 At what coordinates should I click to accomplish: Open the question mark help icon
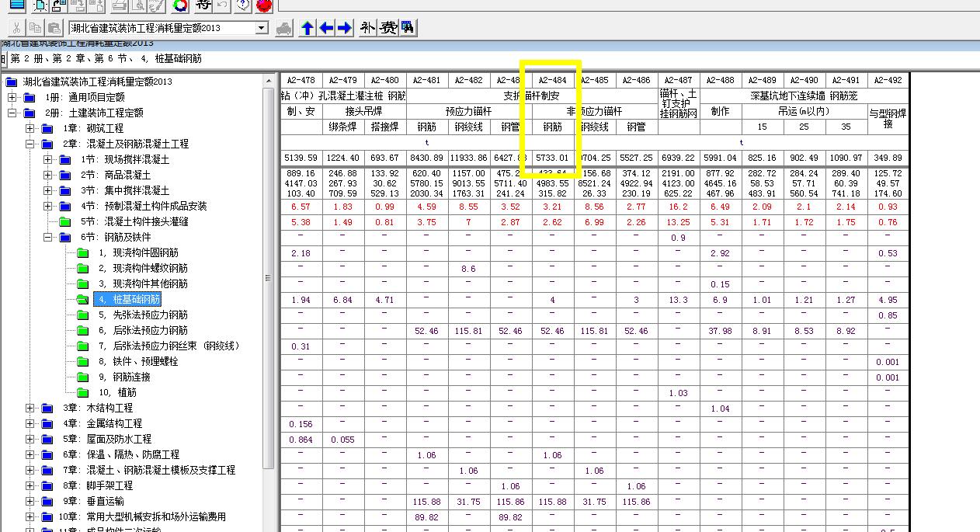tap(242, 6)
